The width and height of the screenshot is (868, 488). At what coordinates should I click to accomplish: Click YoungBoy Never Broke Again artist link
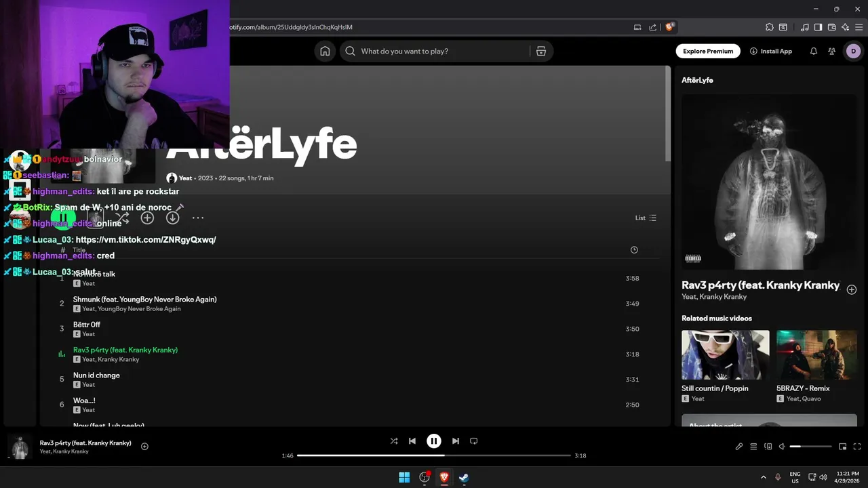(x=139, y=309)
